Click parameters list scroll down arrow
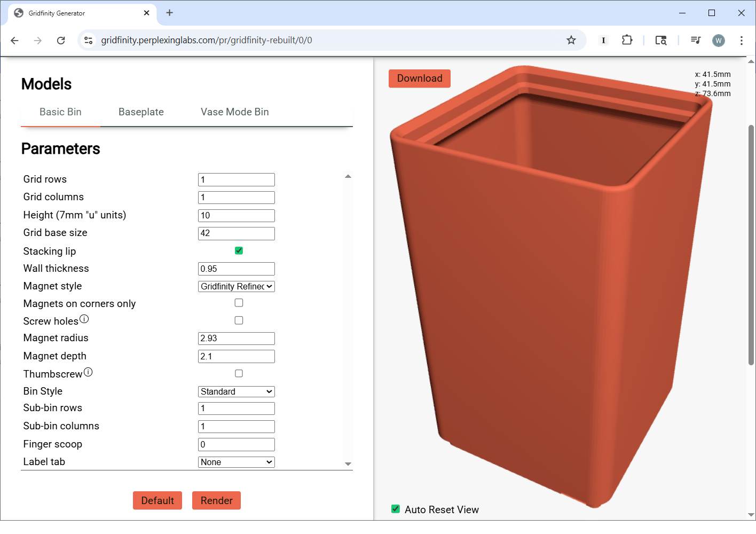 (348, 464)
